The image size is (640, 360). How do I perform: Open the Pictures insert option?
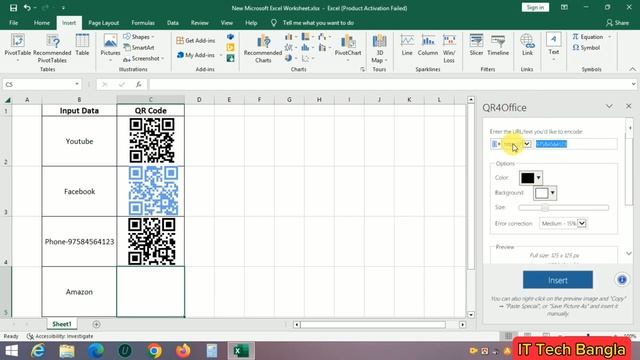coord(110,47)
